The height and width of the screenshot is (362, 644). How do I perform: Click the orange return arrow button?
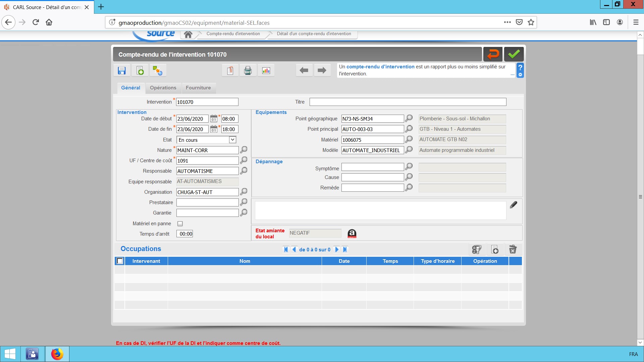[493, 54]
